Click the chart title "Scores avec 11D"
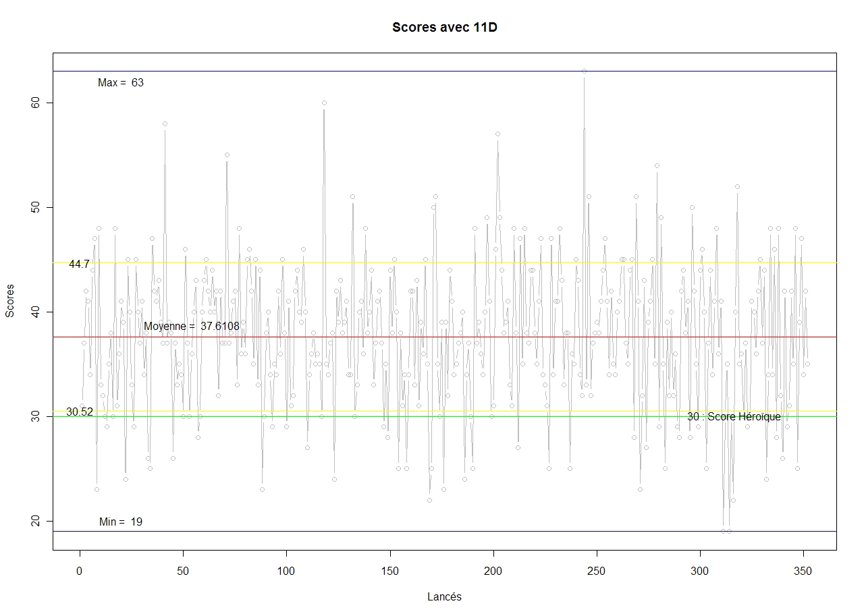 tap(444, 27)
